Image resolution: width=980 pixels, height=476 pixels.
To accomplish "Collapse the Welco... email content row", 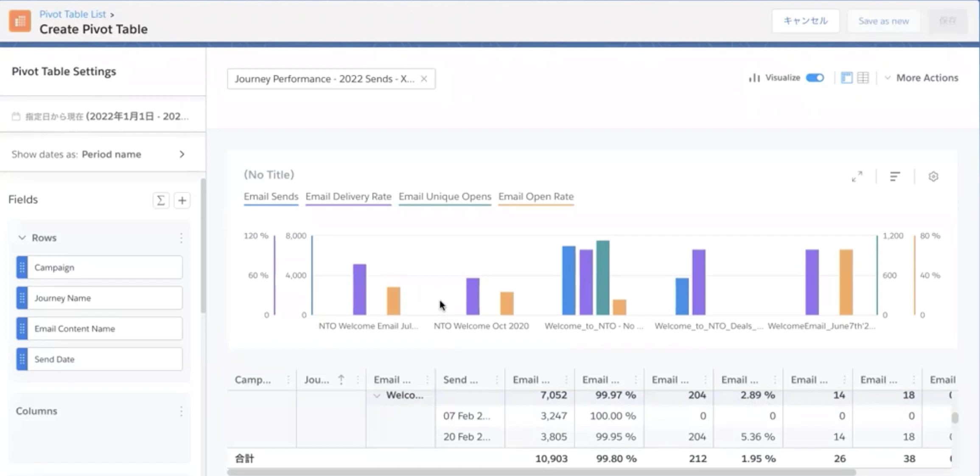I will click(x=377, y=395).
